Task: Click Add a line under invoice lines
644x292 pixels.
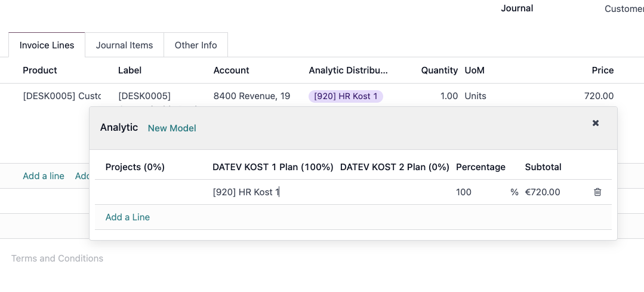Action: click(44, 176)
